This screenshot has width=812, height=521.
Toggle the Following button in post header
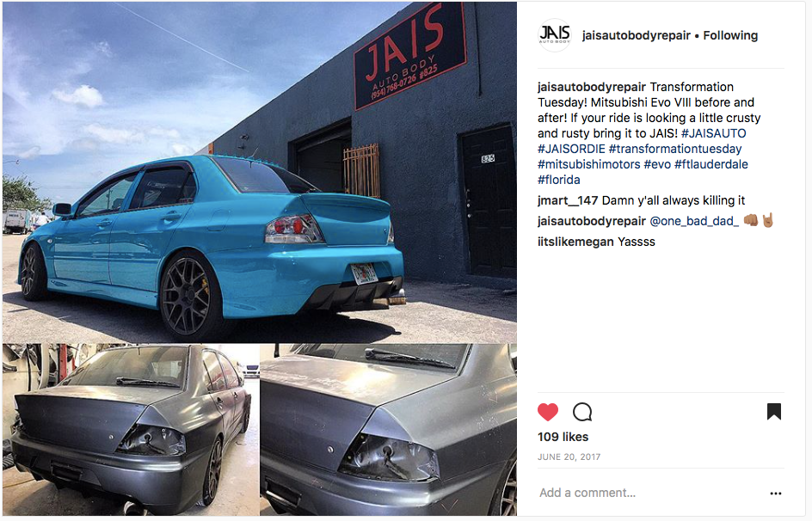point(730,35)
